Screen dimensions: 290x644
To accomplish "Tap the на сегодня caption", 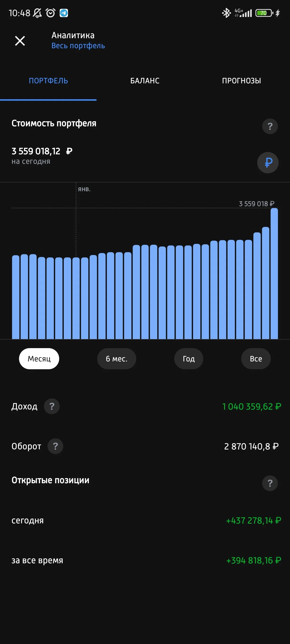I will pos(31,161).
